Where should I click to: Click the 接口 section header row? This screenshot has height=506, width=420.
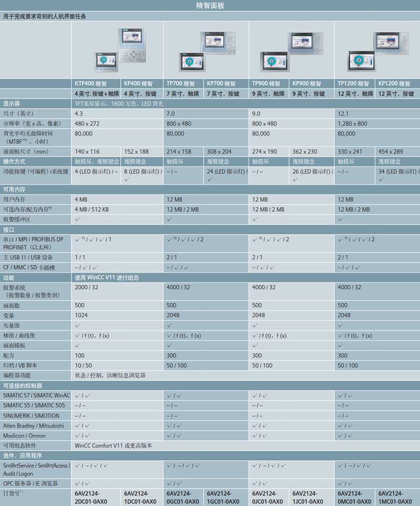click(x=210, y=230)
